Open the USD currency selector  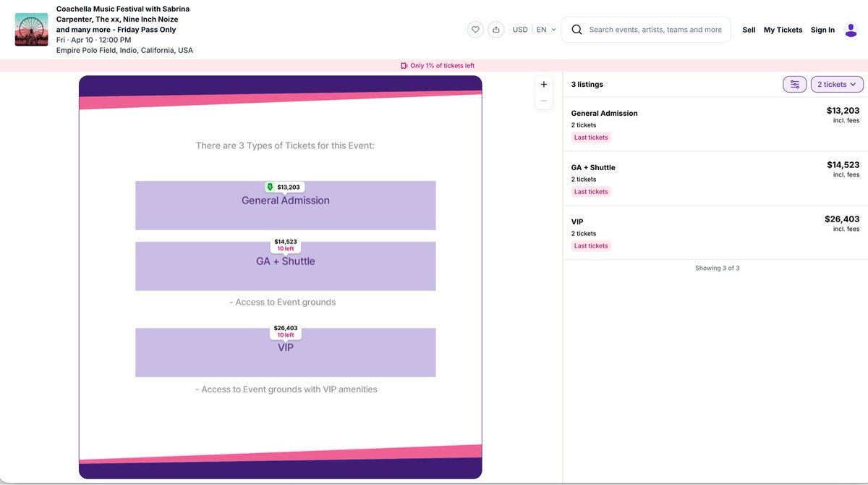point(520,30)
